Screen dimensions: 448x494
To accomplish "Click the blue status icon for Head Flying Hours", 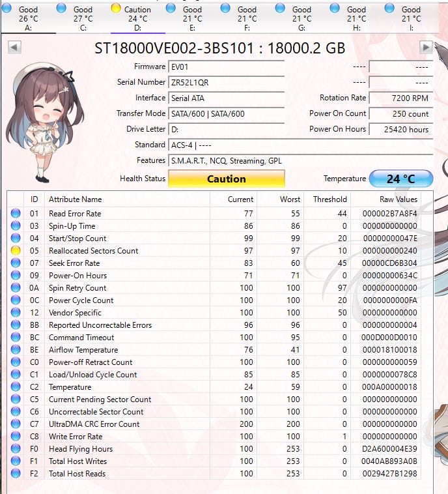I will (x=16, y=448).
